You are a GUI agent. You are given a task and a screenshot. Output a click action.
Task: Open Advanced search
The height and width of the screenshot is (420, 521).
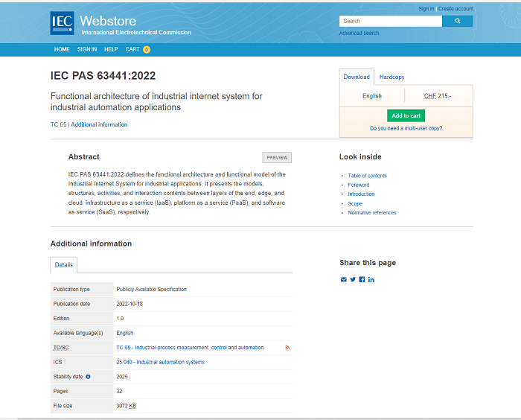pyautogui.click(x=359, y=33)
